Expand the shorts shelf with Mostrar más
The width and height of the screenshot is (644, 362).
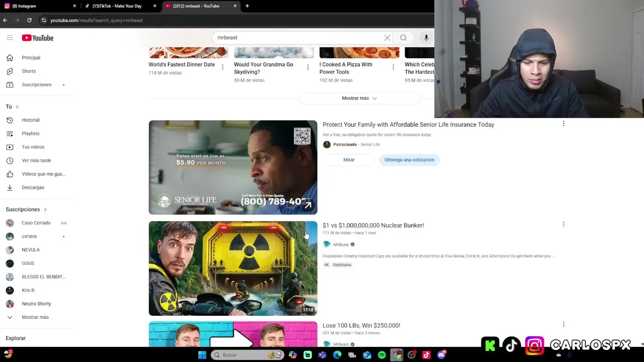359,98
